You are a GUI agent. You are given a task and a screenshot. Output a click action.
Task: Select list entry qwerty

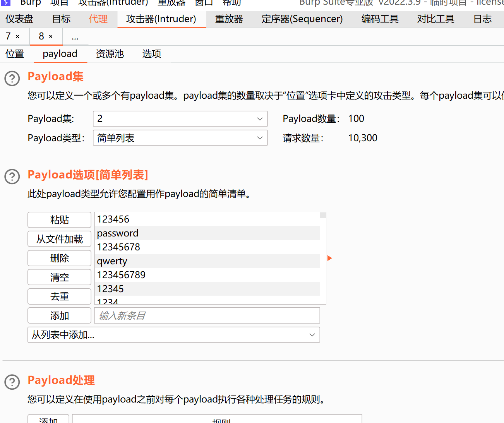tap(207, 261)
